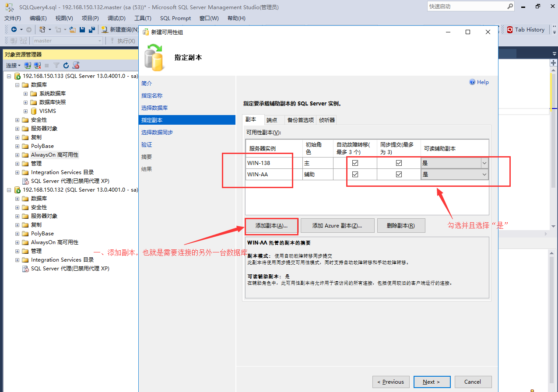The image size is (558, 392).
Task: Uncheck 同步提交 for the WIN-138 replica
Action: coord(399,163)
